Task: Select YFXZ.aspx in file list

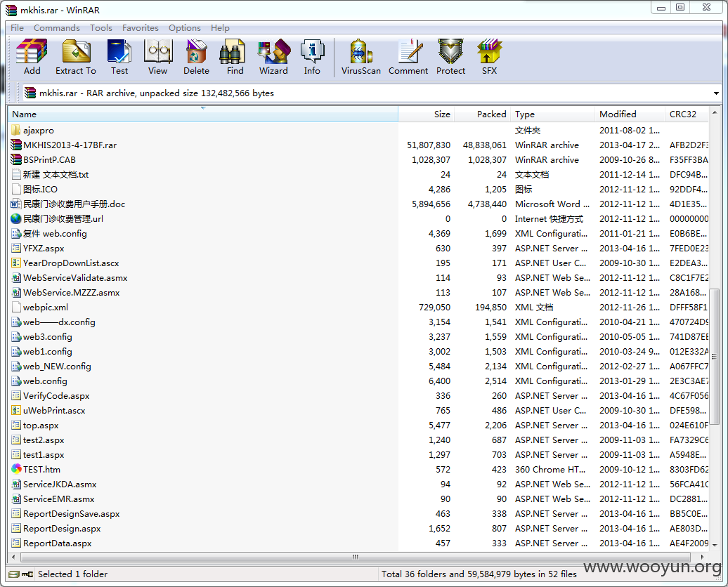Action: click(x=44, y=249)
